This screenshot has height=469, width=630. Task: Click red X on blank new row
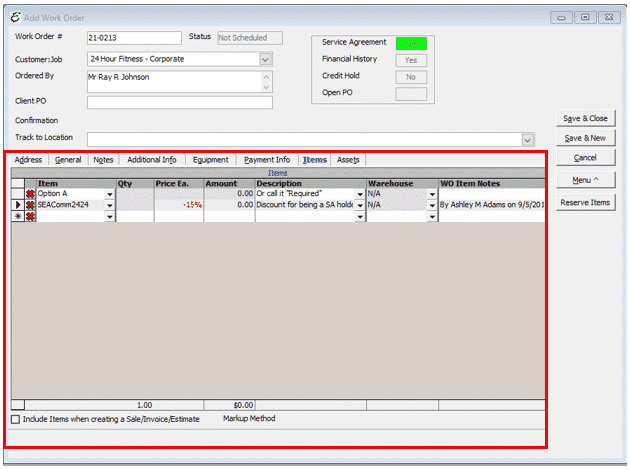coord(30,217)
